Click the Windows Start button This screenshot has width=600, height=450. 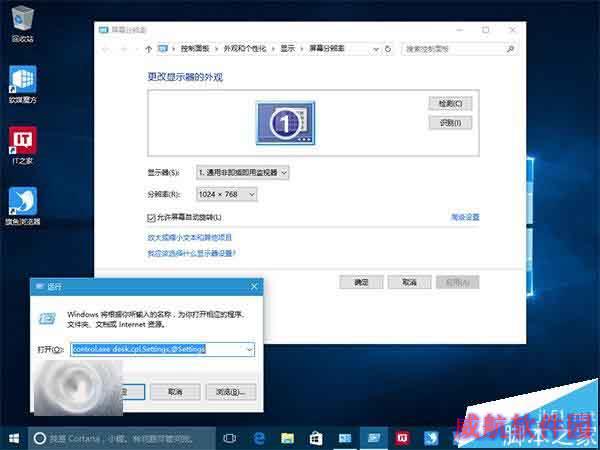pyautogui.click(x=14, y=439)
